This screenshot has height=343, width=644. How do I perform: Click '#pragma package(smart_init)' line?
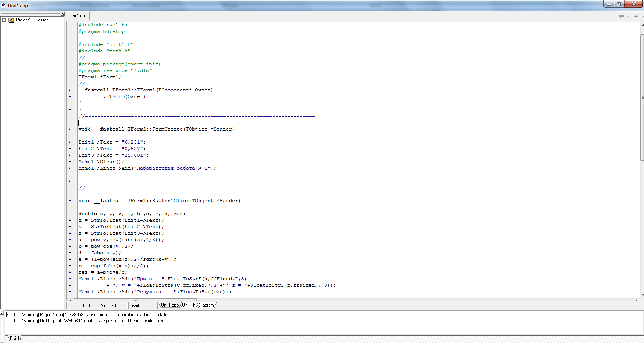coord(120,64)
